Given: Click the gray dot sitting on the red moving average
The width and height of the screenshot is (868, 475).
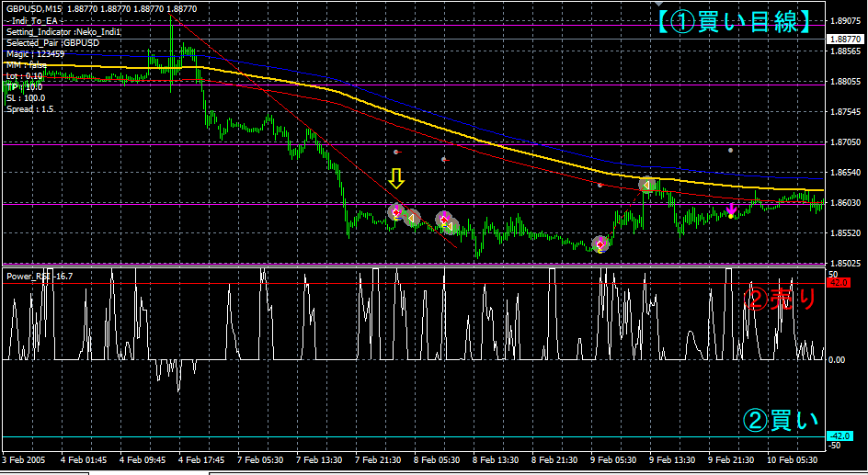Looking at the screenshot, I should tap(600, 185).
